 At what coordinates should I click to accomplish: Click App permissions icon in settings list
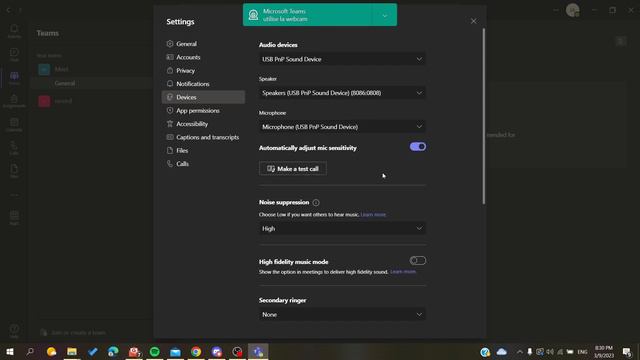pos(170,111)
